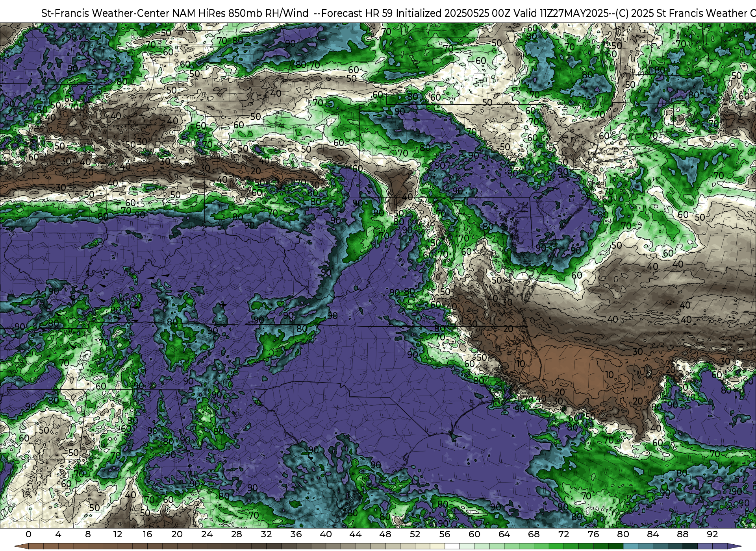Click the colorbar tick label "8"
The width and height of the screenshot is (756, 551).
point(88,534)
